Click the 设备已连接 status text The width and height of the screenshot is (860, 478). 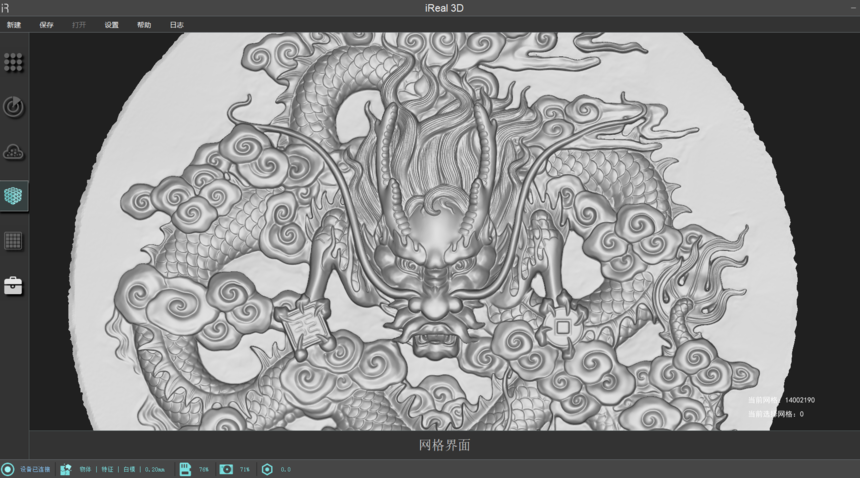point(35,469)
